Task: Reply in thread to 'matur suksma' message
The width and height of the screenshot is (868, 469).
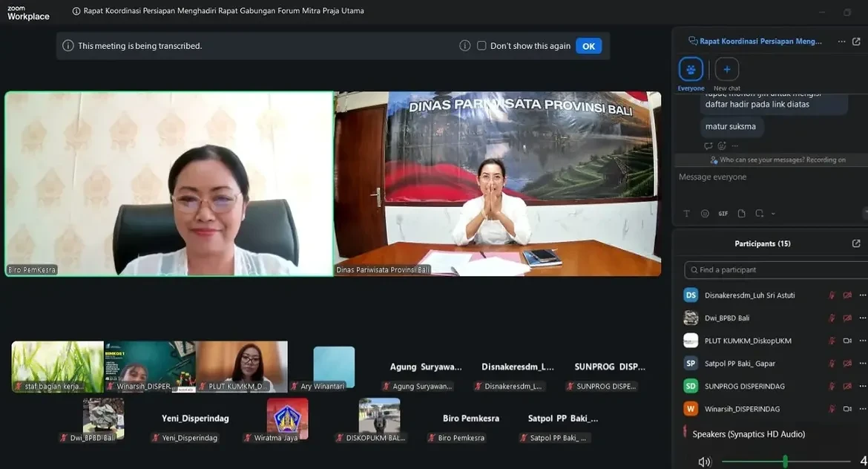Action: coord(708,146)
